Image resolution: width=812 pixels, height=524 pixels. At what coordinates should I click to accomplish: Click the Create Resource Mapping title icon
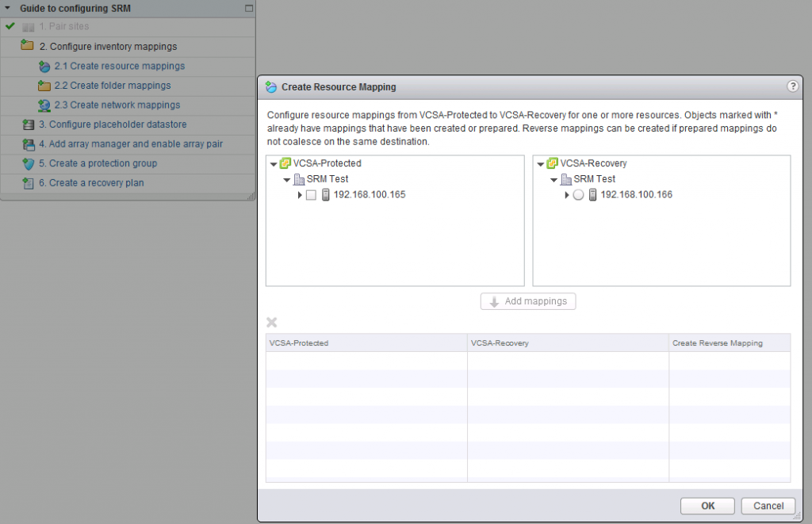pos(271,87)
